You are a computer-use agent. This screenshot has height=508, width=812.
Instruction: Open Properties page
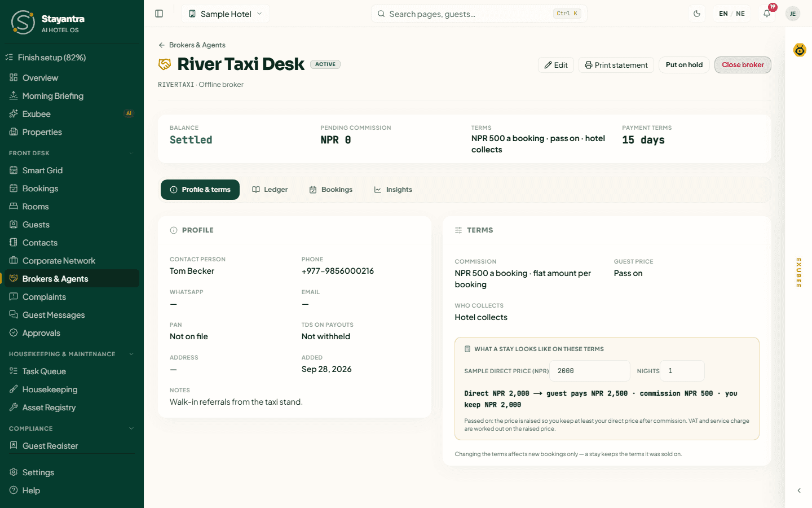pos(72,132)
